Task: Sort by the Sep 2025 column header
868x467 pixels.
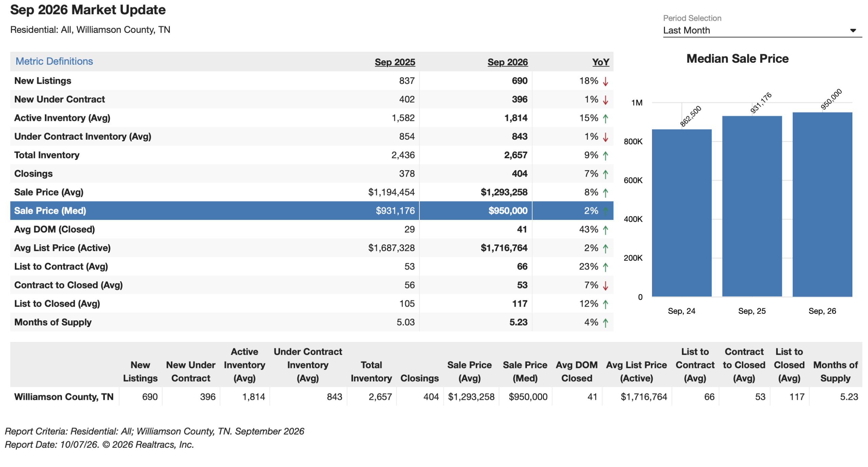Action: click(x=395, y=62)
